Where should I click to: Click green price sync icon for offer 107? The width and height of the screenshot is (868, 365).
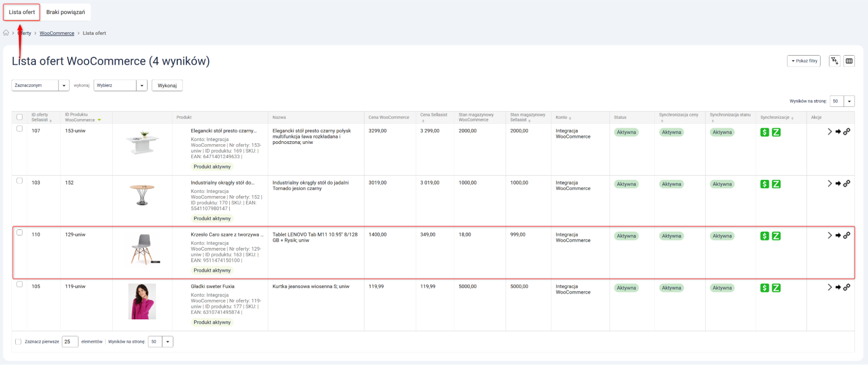pyautogui.click(x=765, y=133)
